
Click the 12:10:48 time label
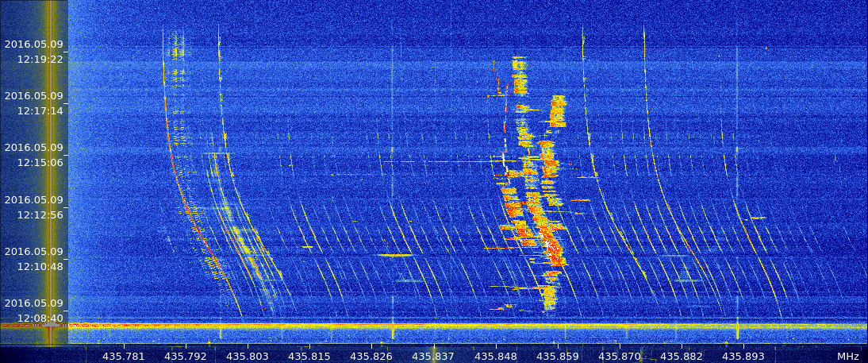coord(40,266)
